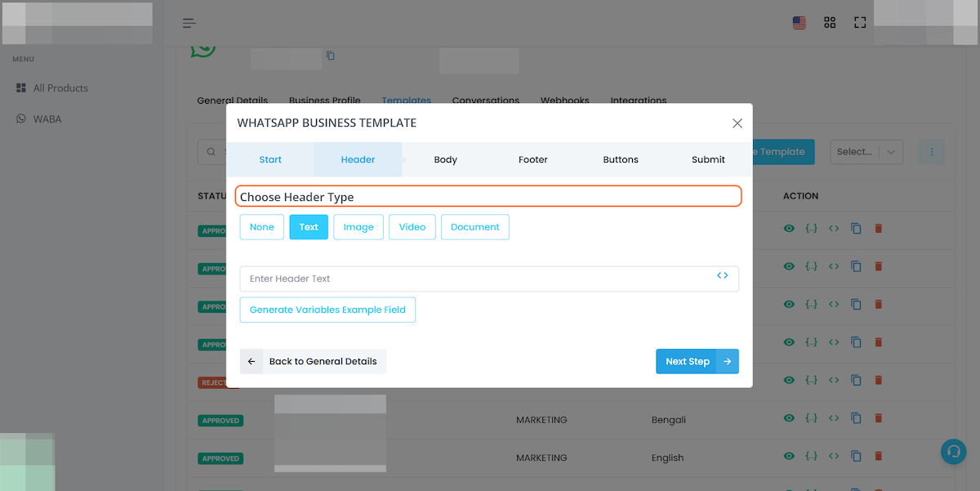
Task: Open the Business Profile tab
Action: tap(325, 100)
